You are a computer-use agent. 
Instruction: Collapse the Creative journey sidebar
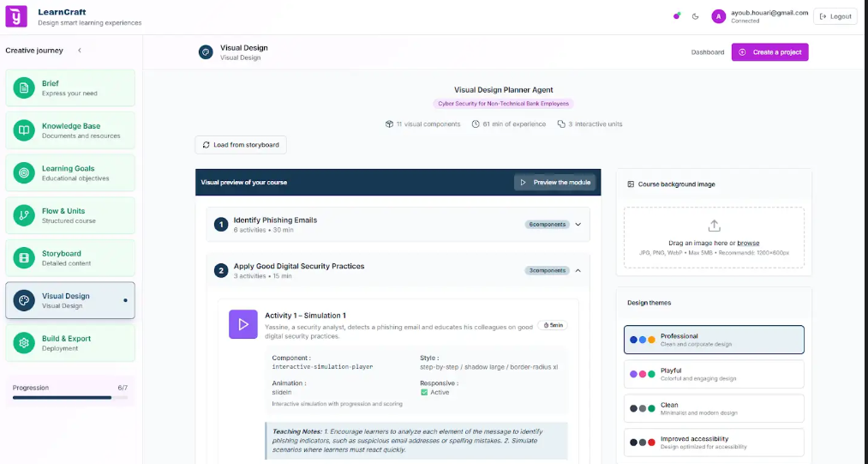[x=80, y=51]
